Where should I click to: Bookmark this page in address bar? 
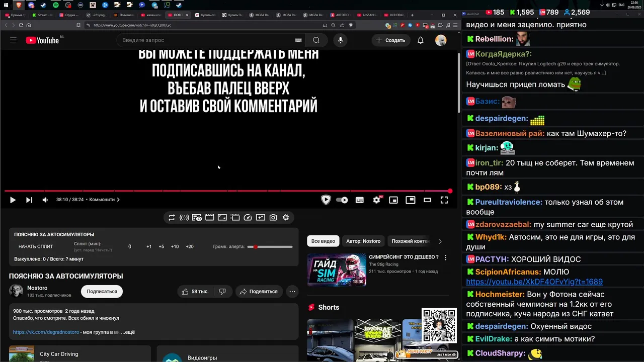[x=78, y=25]
